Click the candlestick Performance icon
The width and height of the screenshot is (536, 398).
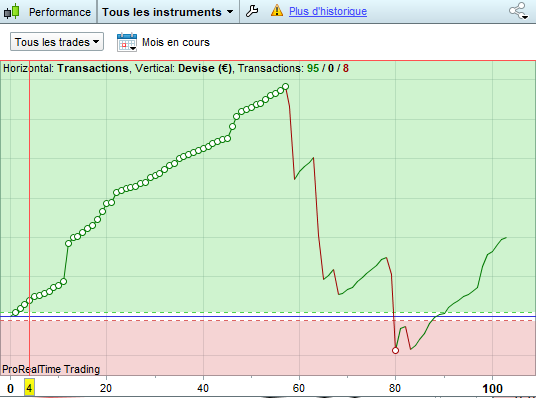point(11,11)
